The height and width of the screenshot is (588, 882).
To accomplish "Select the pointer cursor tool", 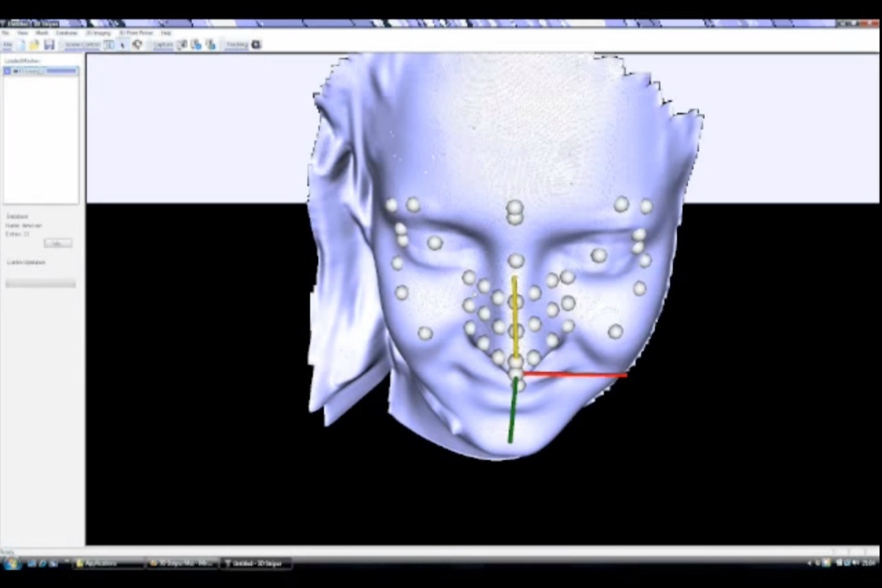I will [123, 45].
